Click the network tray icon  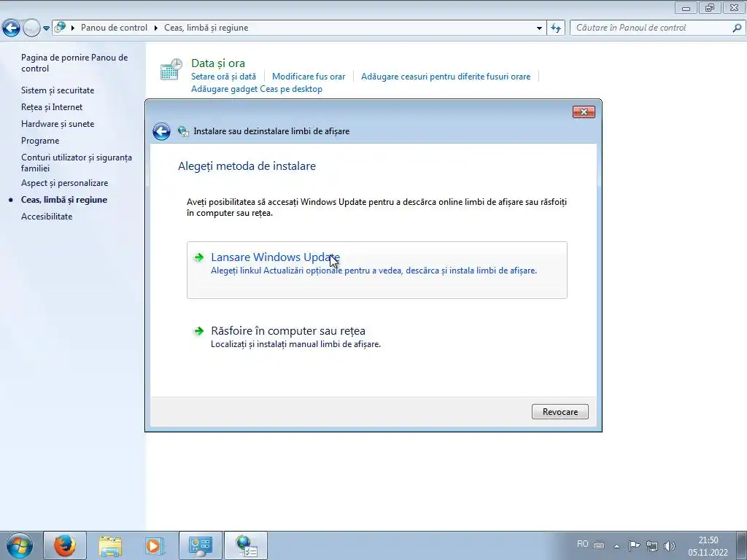[651, 546]
